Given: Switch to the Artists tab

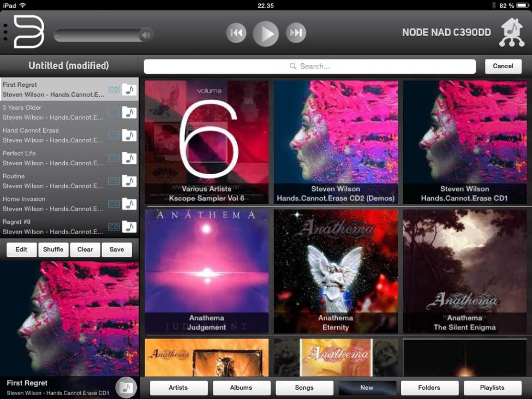Looking at the screenshot, I should pyautogui.click(x=178, y=388).
